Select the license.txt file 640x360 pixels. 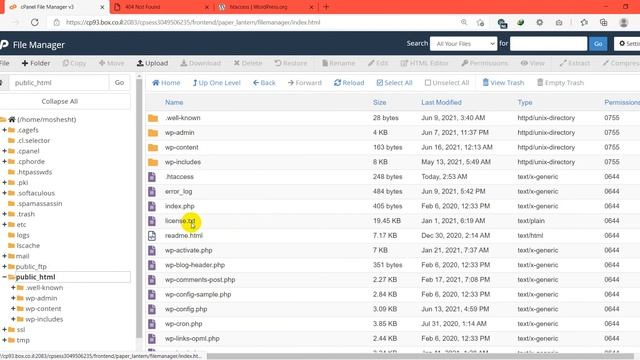180,221
